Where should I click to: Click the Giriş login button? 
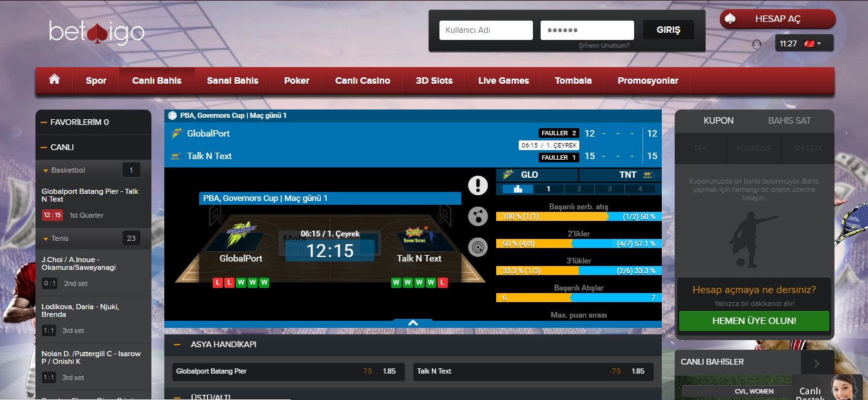pyautogui.click(x=668, y=30)
